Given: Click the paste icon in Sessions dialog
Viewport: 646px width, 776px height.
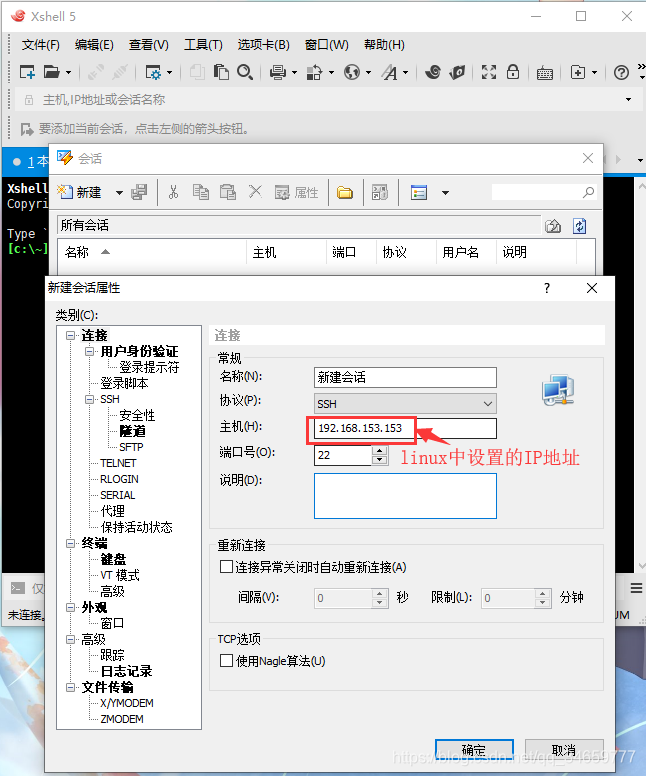Looking at the screenshot, I should [x=228, y=192].
